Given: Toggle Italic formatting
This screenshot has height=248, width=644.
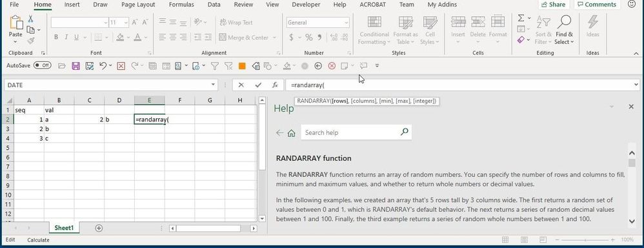Looking at the screenshot, I should (66, 37).
